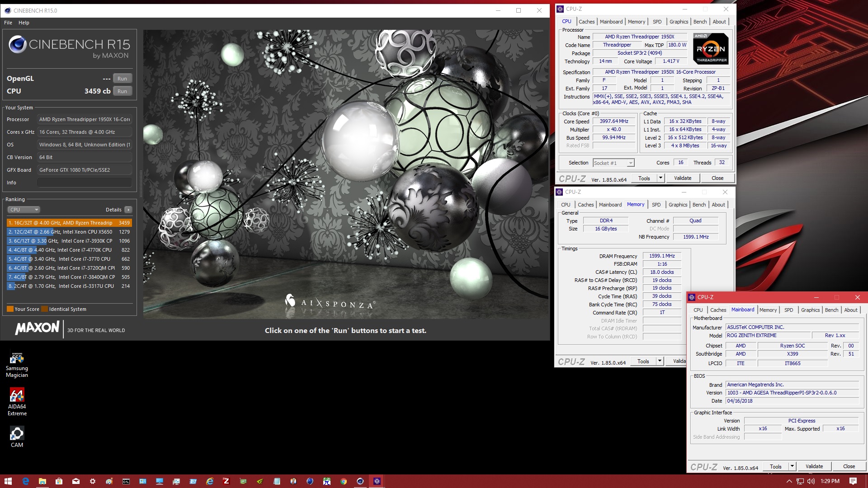
Task: Open CAM desktop shortcut
Action: [17, 437]
